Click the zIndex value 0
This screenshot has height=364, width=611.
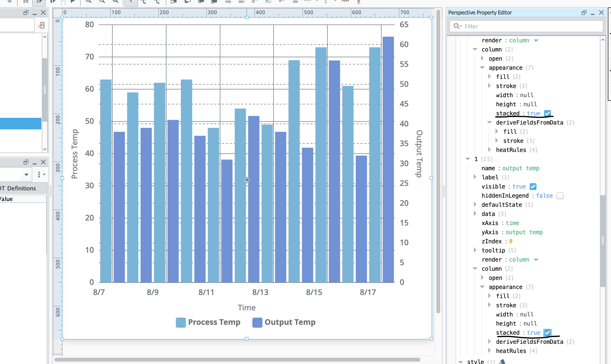510,241
